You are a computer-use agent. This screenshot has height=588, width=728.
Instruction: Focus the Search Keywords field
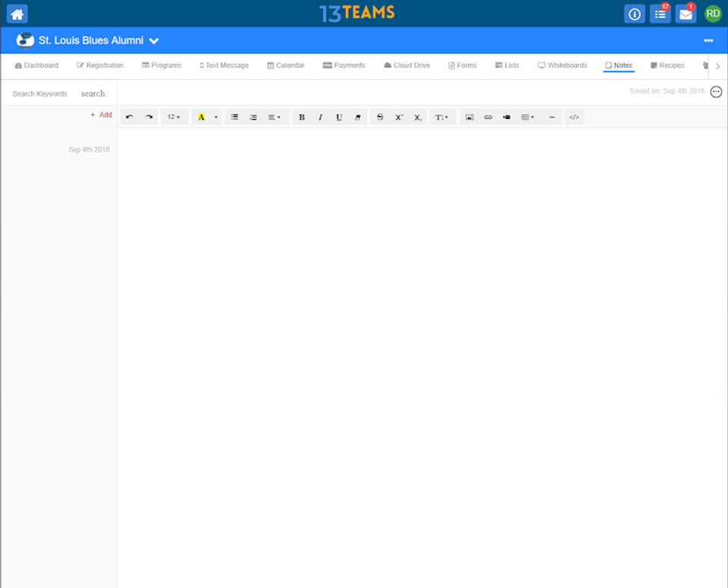(x=40, y=94)
